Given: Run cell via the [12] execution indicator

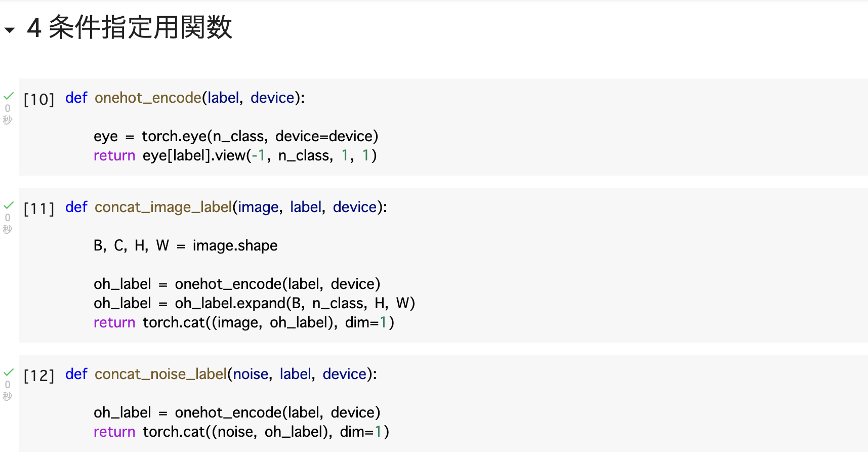Looking at the screenshot, I should (x=39, y=375).
